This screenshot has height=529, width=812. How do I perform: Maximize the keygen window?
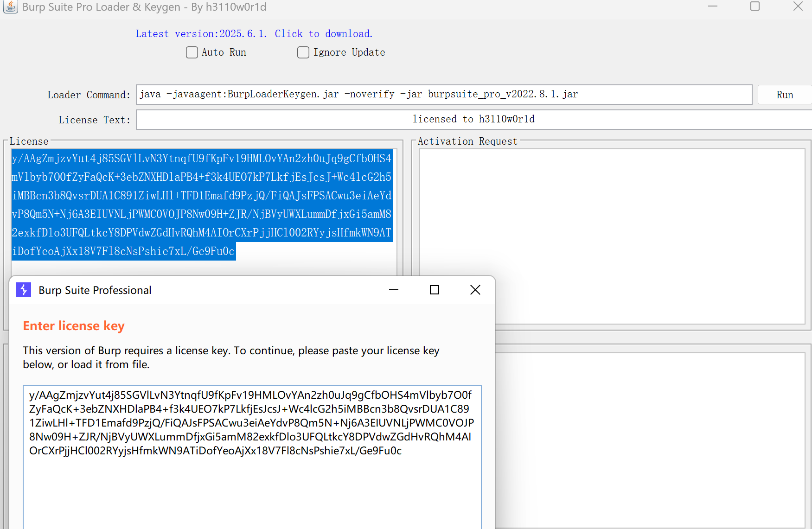coord(755,6)
